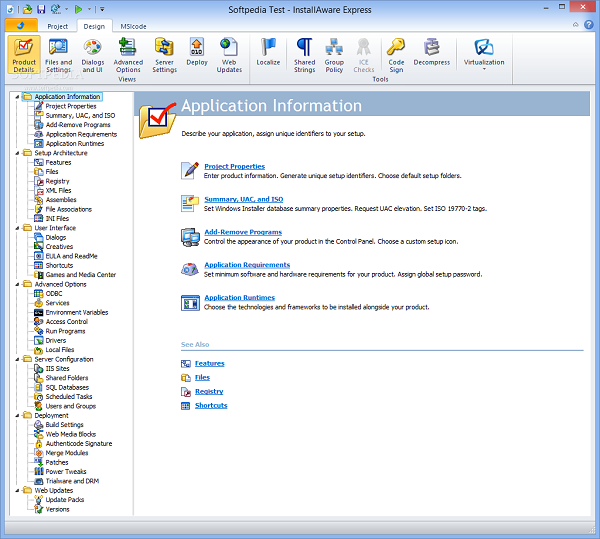Click the Deploy ribbon icon
Viewport: 600px width, 539px height.
[x=197, y=54]
